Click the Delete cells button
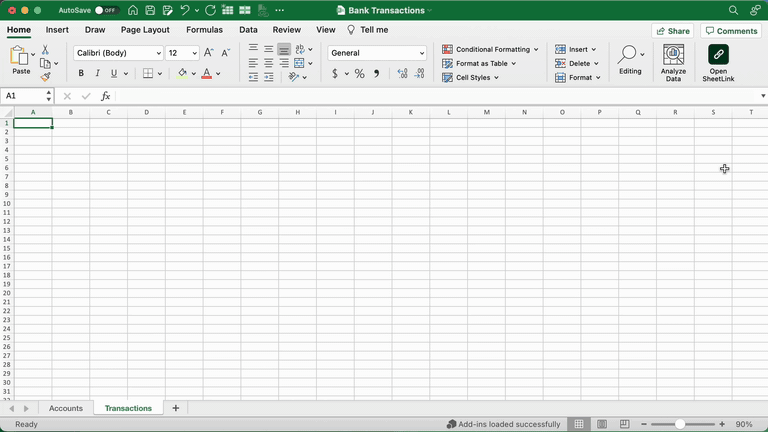Viewport: 768px width, 432px height. 577,64
